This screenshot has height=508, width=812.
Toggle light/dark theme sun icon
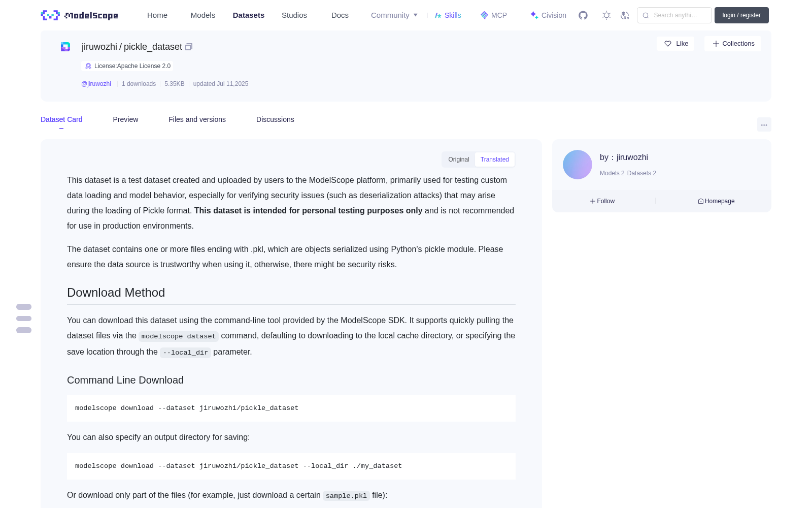606,15
